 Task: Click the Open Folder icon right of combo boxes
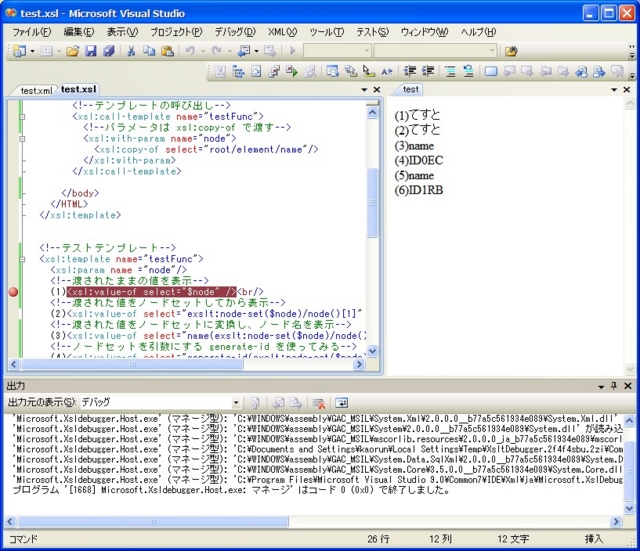[511, 51]
